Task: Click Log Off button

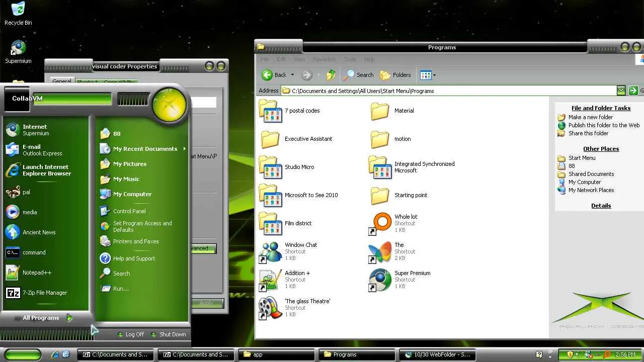Action: (x=130, y=334)
